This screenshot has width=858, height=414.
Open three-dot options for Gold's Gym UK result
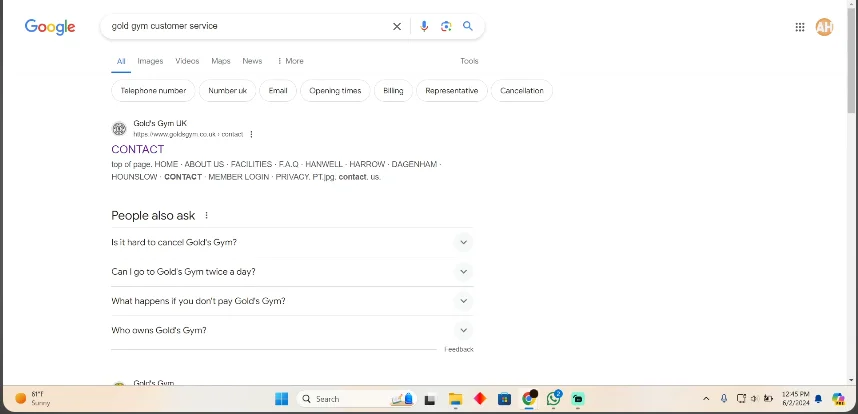tap(251, 135)
